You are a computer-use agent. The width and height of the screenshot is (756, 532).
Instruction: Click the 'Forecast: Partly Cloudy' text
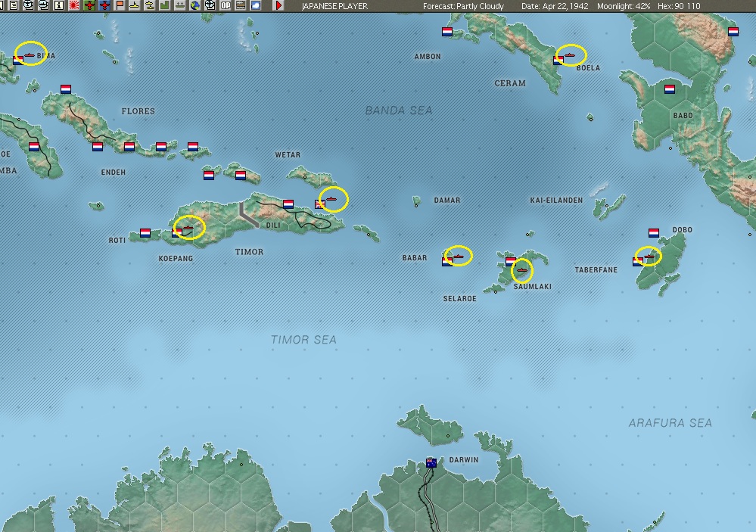(463, 6)
